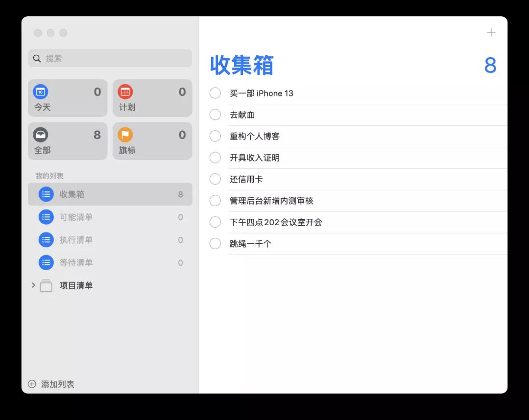Click the plus icon to add reminder

click(491, 32)
